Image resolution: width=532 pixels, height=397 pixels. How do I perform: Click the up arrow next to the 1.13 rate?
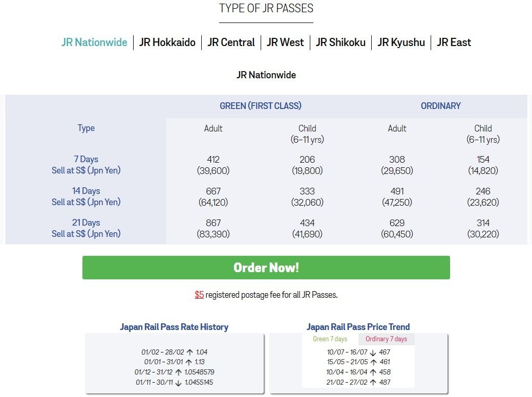188,362
